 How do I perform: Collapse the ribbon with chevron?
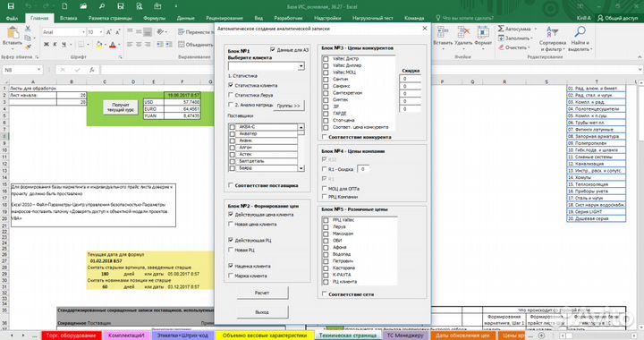(639, 57)
